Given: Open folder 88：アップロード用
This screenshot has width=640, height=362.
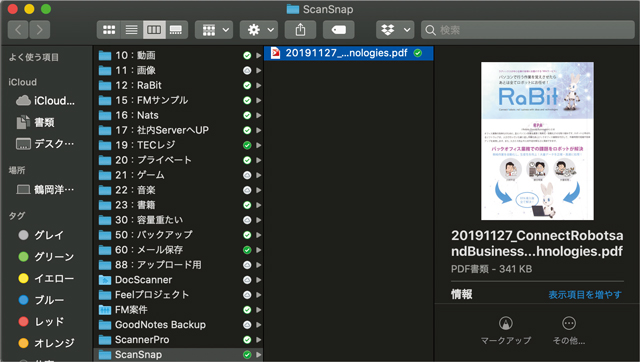Looking at the screenshot, I should [178, 265].
